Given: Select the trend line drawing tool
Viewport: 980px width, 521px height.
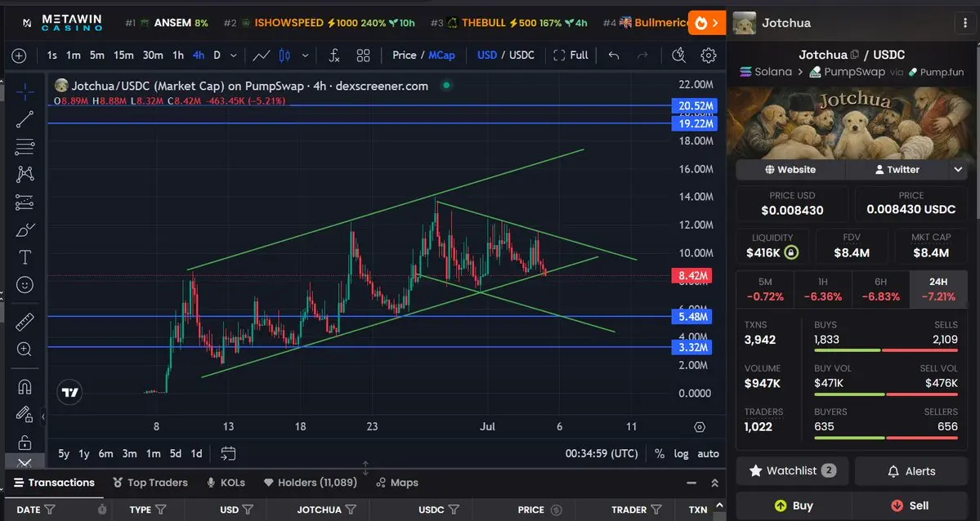Looking at the screenshot, I should click(x=25, y=119).
